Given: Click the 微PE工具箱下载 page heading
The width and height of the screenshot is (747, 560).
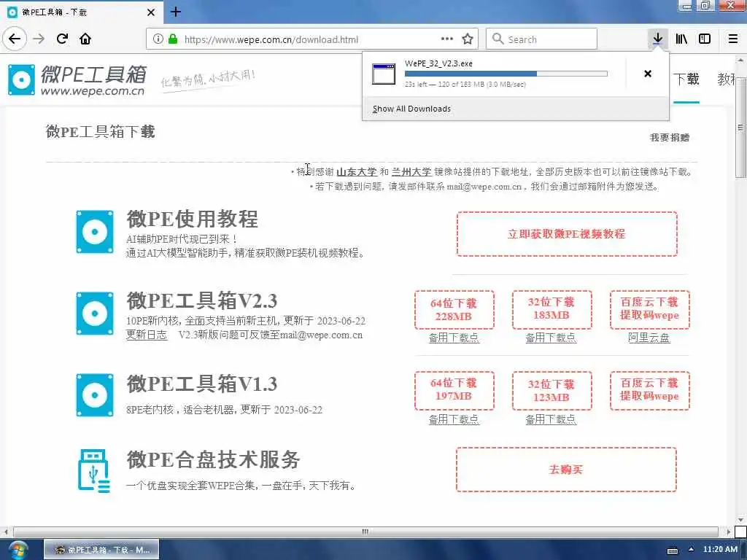Looking at the screenshot, I should pos(100,131).
